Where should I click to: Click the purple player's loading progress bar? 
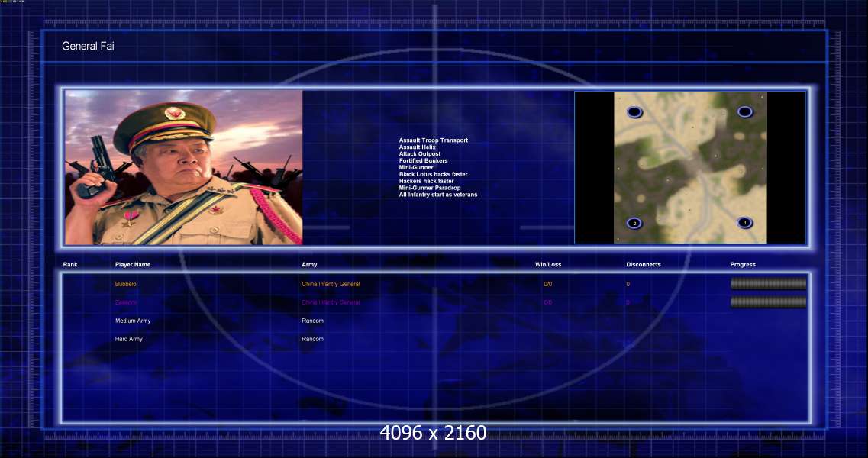(768, 302)
